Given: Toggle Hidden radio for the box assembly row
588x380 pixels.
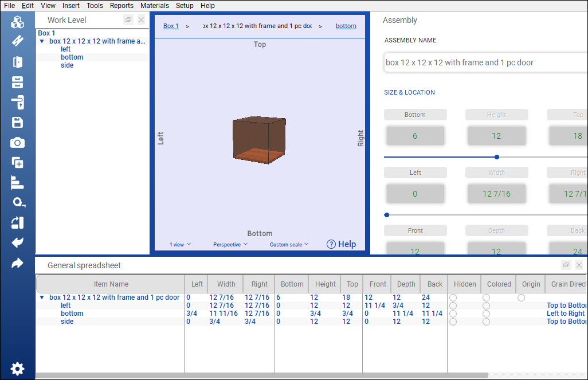Looking at the screenshot, I should [453, 298].
